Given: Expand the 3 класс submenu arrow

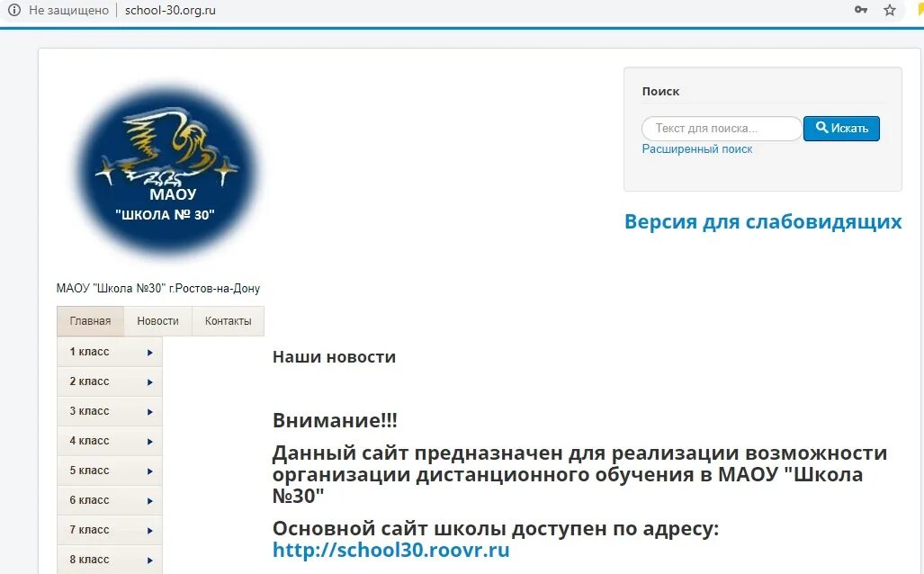Looking at the screenshot, I should point(149,411).
